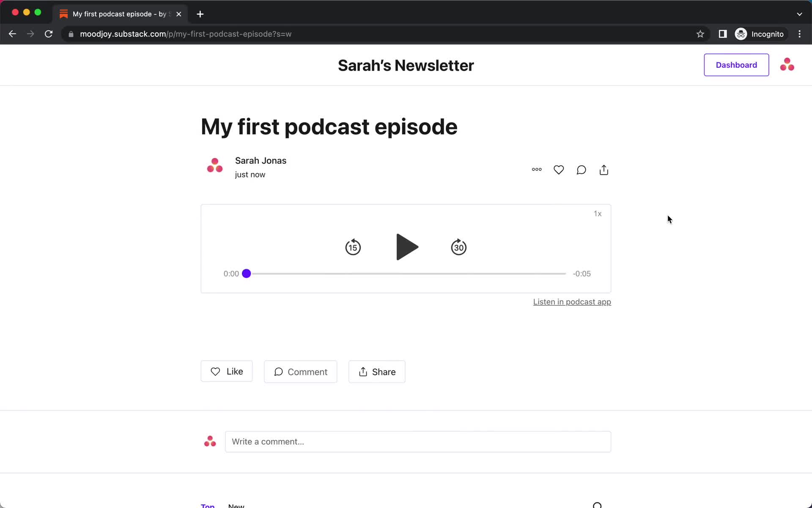Click the like heart icon on post

[558, 170]
